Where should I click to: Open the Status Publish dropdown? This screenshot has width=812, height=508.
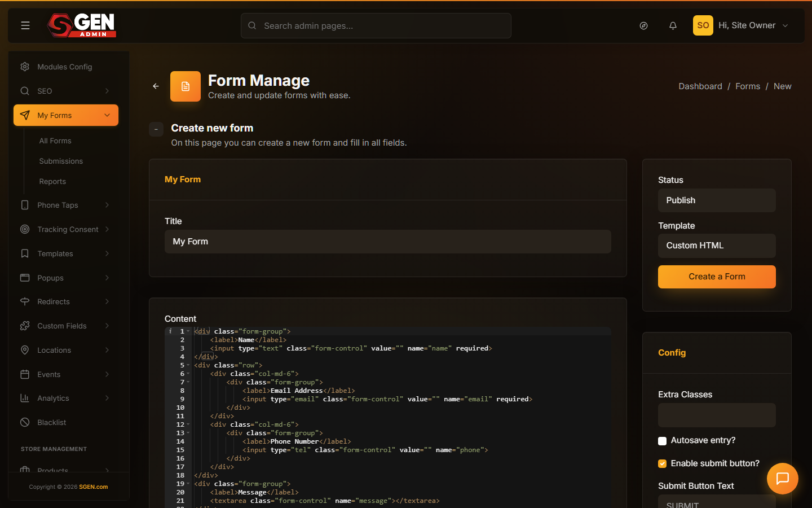717,200
